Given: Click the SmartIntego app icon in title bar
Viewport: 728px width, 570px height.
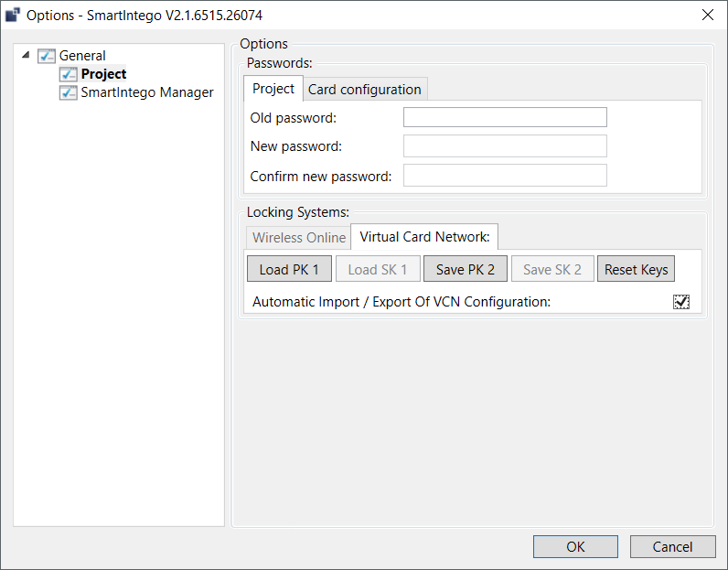Looking at the screenshot, I should pyautogui.click(x=13, y=16).
